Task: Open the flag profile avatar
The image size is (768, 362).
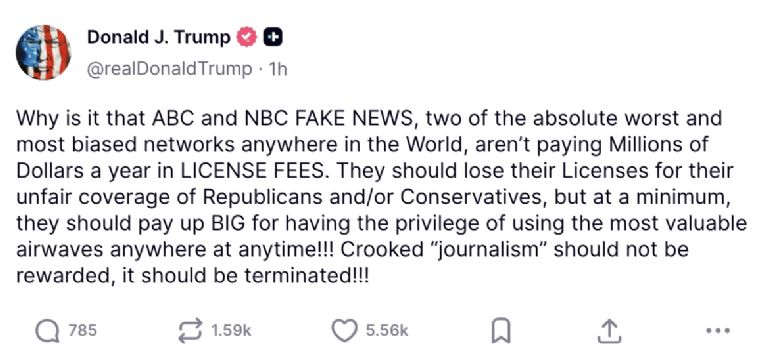Action: (43, 52)
